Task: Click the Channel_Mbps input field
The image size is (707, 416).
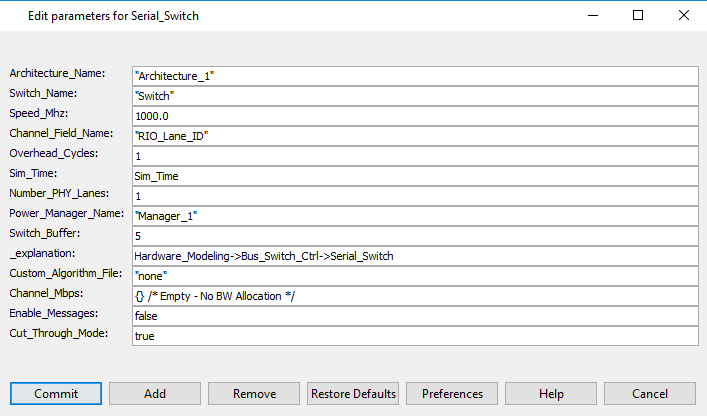Action: tap(414, 296)
